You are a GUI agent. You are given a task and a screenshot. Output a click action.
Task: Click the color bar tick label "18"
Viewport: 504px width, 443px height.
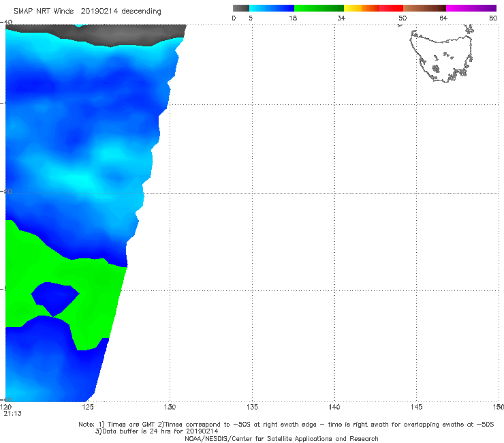point(293,18)
